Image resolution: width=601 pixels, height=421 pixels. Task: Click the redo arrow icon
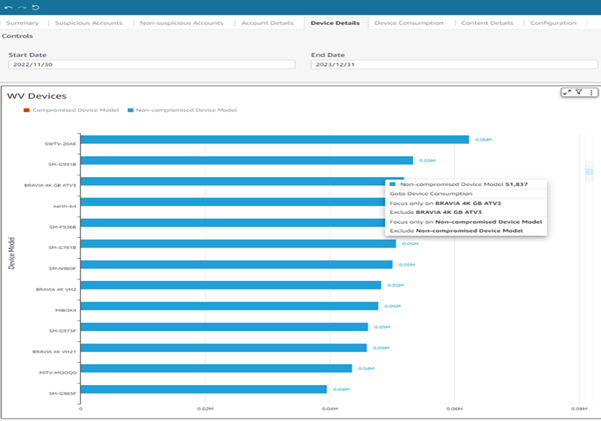pos(21,7)
